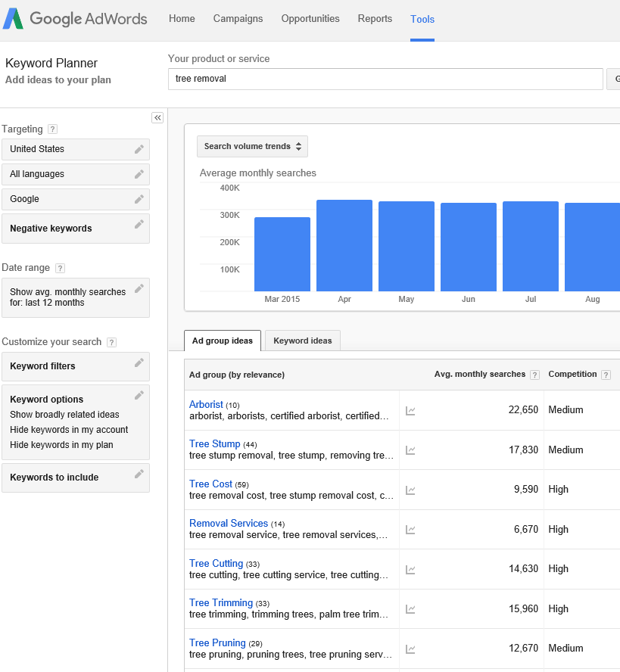The height and width of the screenshot is (672, 620).
Task: Open Targeting help question mark
Action: [x=52, y=129]
